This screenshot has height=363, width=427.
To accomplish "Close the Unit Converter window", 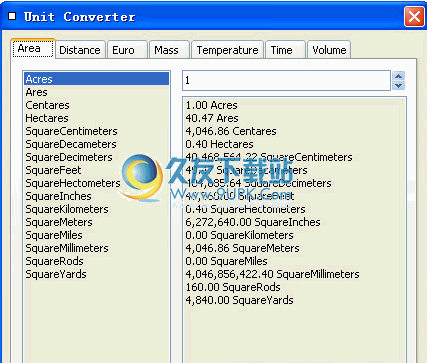I will 414,16.
